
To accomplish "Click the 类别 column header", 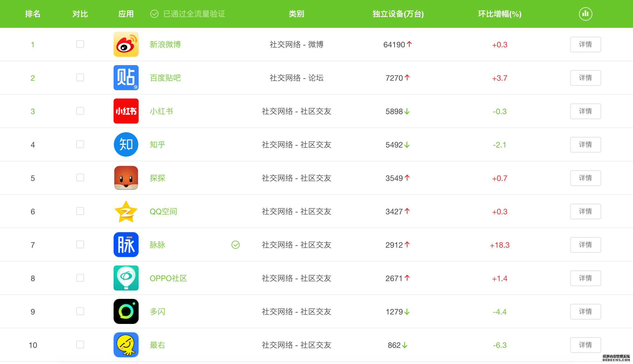I will [x=296, y=14].
